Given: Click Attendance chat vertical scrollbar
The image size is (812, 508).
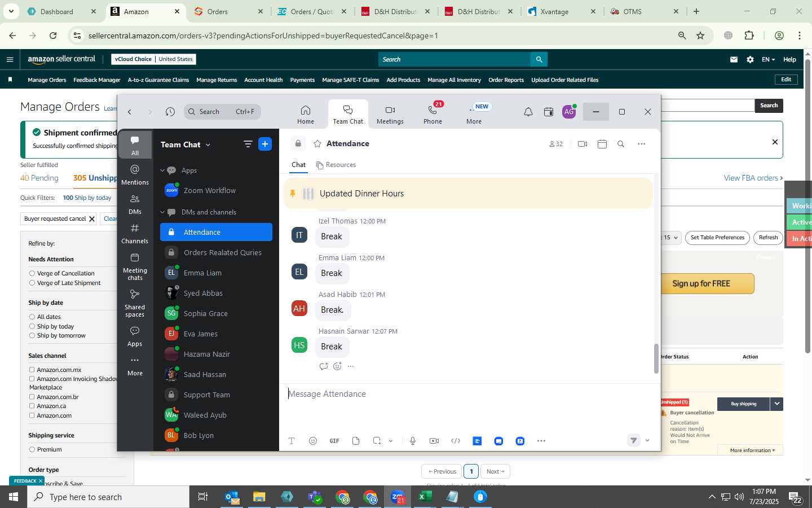Looking at the screenshot, I should pos(656,358).
